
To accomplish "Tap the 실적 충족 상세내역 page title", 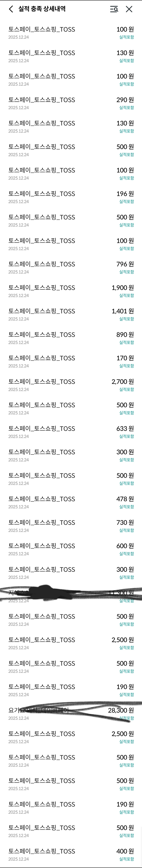I will [x=42, y=9].
